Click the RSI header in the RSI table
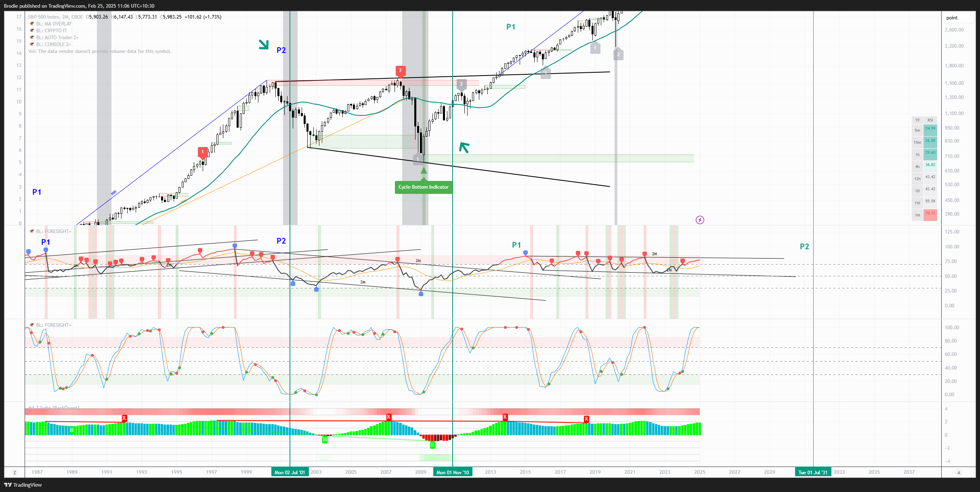 [x=930, y=120]
